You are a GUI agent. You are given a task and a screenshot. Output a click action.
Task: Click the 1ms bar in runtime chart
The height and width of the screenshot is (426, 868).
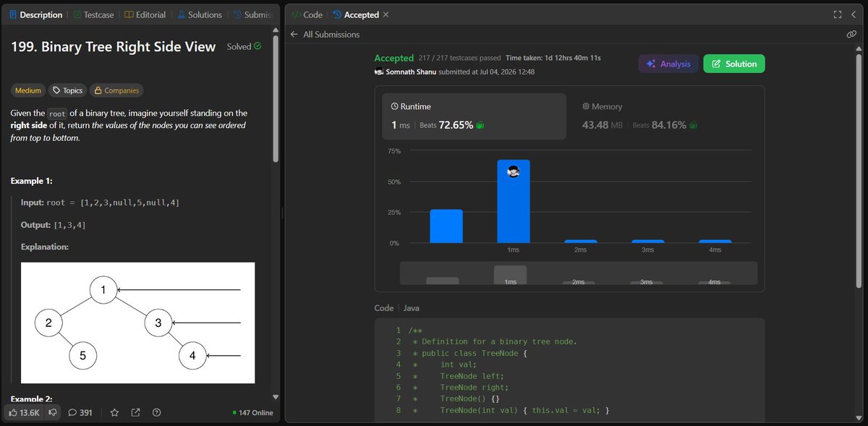514,201
